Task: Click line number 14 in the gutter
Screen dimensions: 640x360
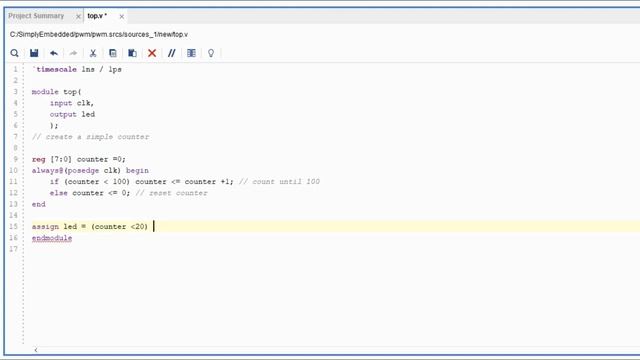Action: point(13,215)
